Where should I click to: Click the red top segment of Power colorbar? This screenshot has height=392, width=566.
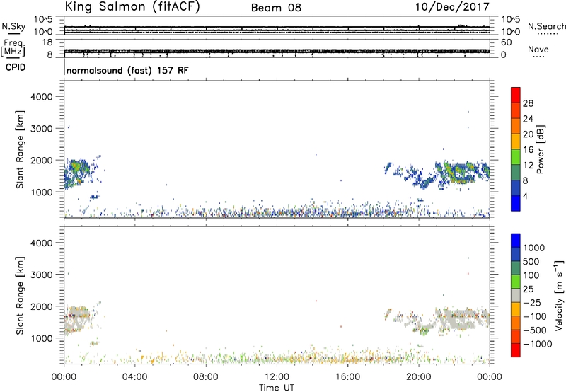pyautogui.click(x=516, y=95)
